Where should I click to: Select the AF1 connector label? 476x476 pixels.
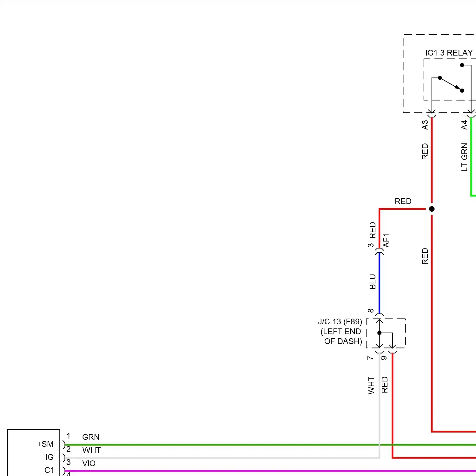[x=386, y=241]
